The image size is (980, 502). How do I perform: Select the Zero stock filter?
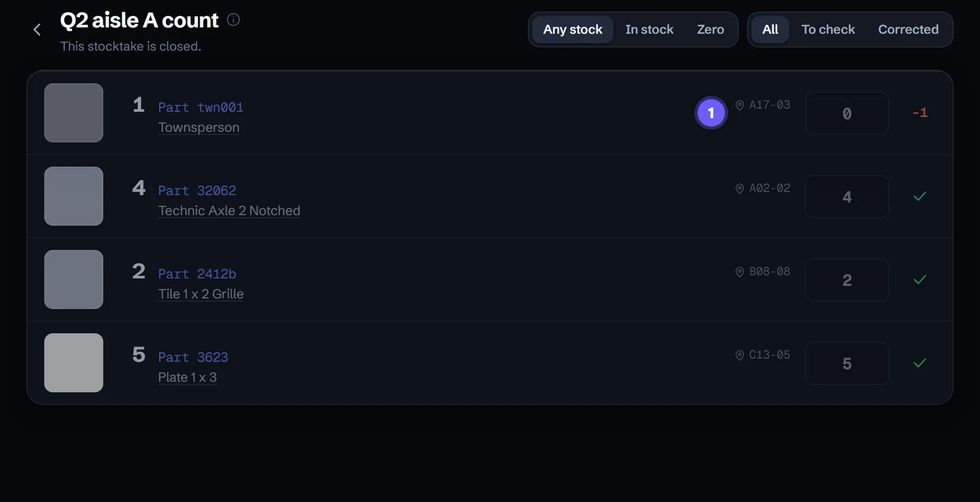tap(710, 30)
